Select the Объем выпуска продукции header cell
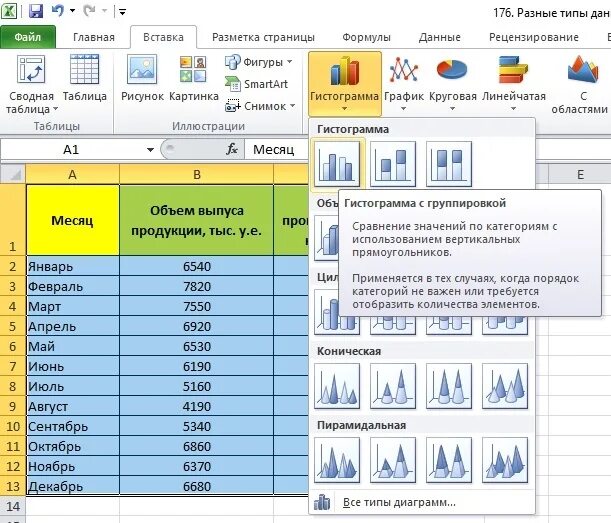Screen dimensions: 611x523 click(197, 220)
